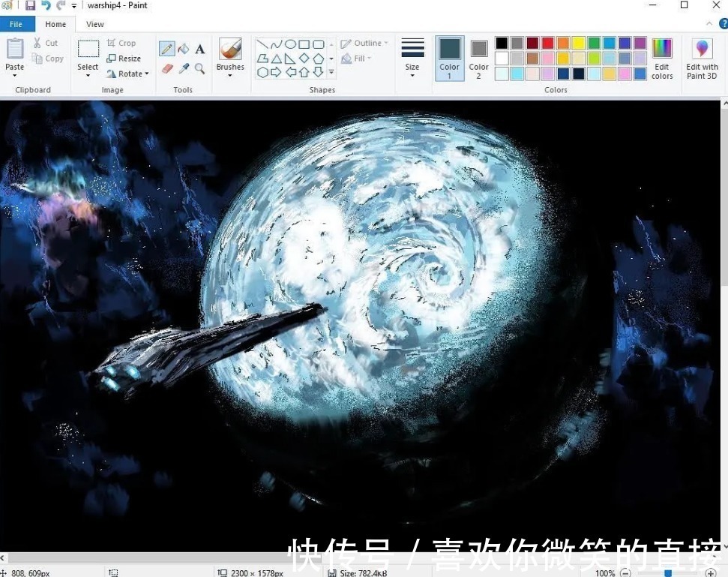Open the Size dropdown
This screenshot has height=577, width=728.
[412, 59]
